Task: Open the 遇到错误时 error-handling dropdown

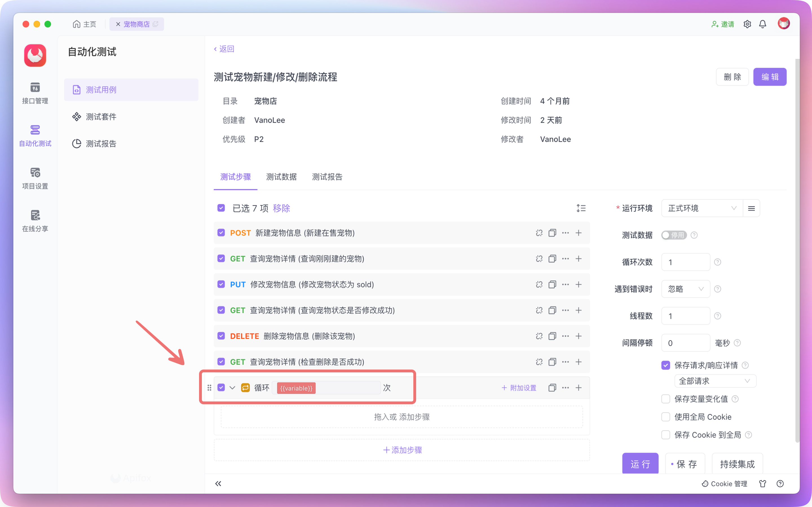Action: 685,289
